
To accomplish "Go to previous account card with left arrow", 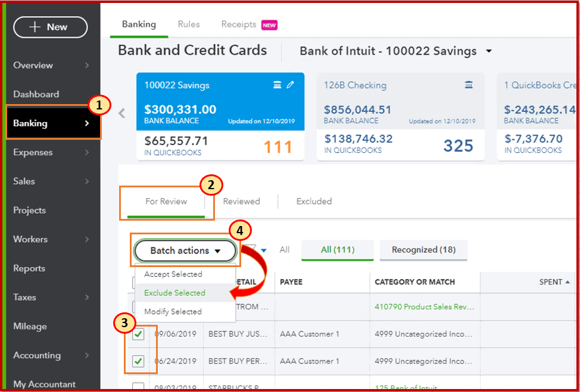I will (121, 112).
